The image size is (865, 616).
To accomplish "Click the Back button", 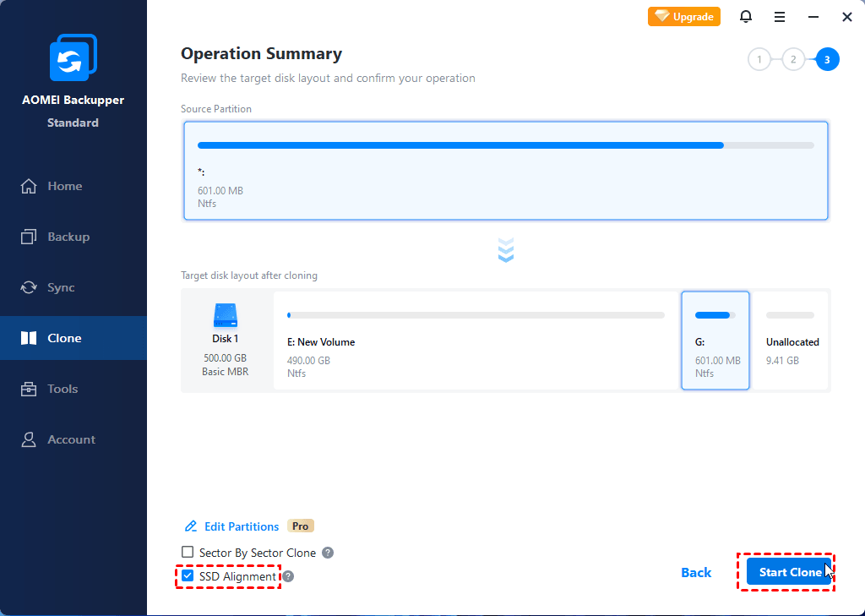I will [696, 572].
